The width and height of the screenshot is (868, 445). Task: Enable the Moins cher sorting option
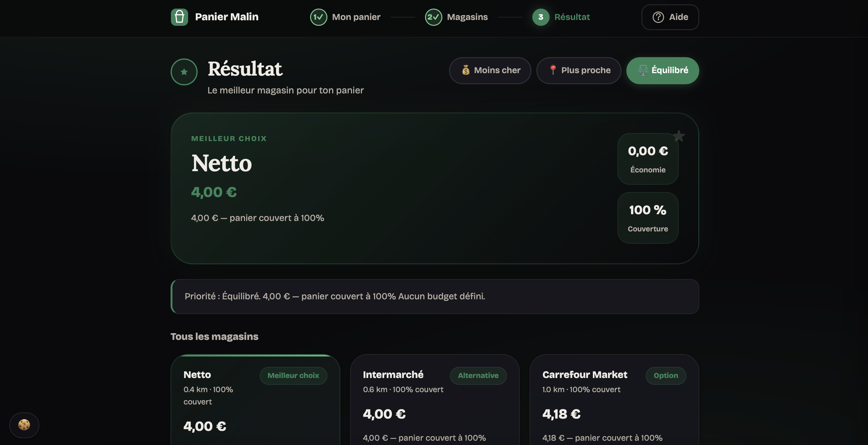[490, 70]
